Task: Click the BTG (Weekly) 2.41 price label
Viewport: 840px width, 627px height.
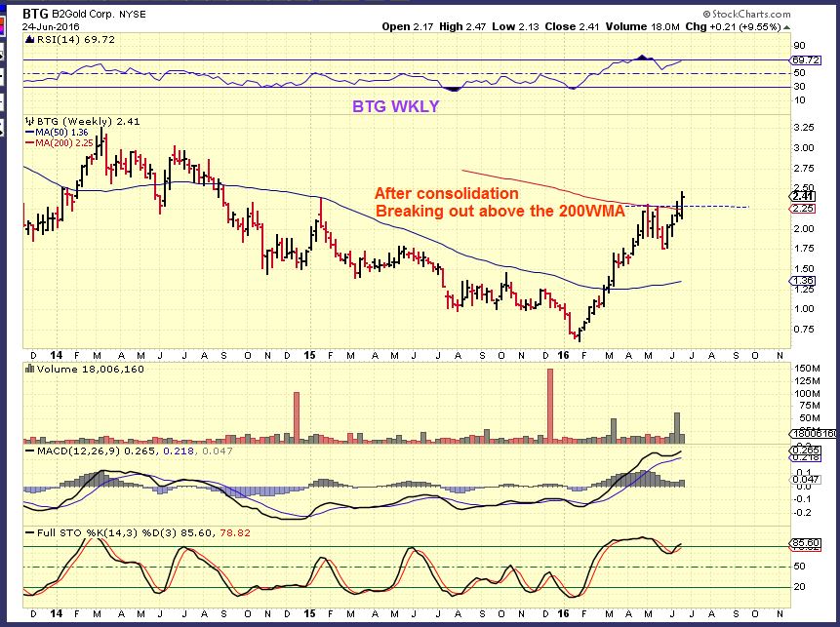Action: (x=88, y=122)
